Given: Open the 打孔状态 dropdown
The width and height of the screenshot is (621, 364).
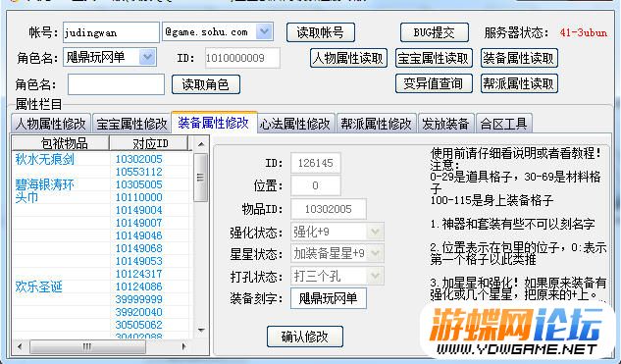Looking at the screenshot, I should coord(375,276).
